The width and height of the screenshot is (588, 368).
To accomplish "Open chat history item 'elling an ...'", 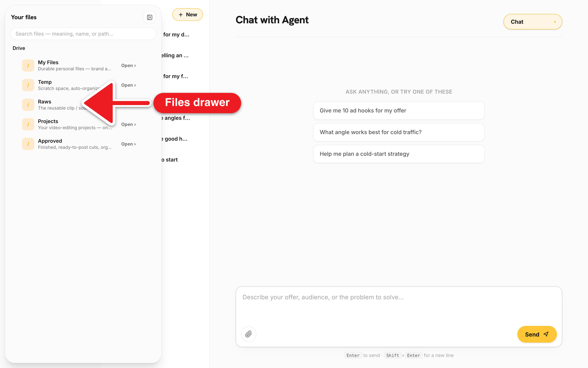I will (x=175, y=55).
